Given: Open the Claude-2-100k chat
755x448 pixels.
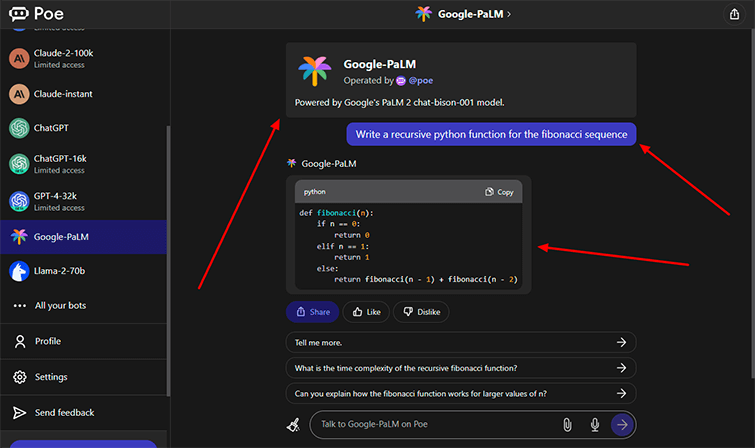Looking at the screenshot, I should tap(83, 59).
